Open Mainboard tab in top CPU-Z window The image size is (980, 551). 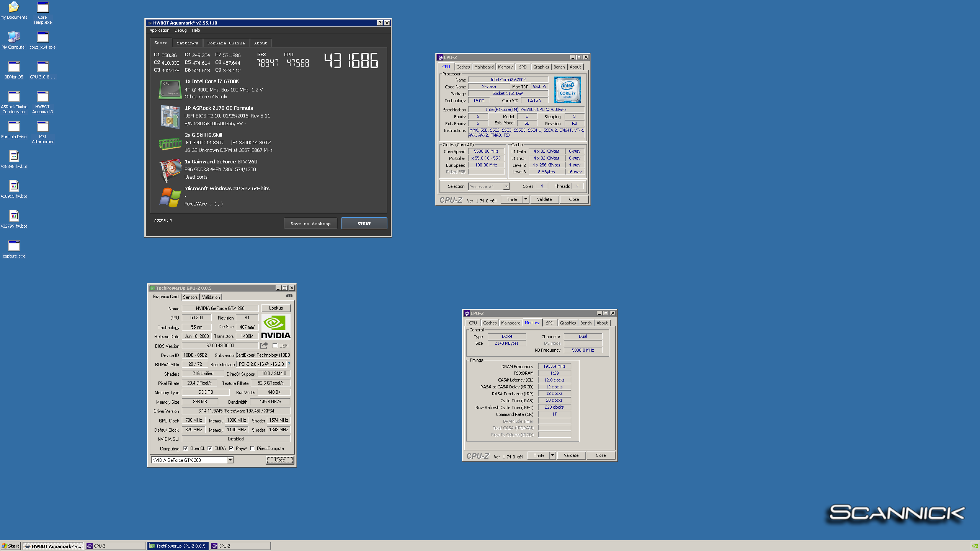(x=484, y=67)
